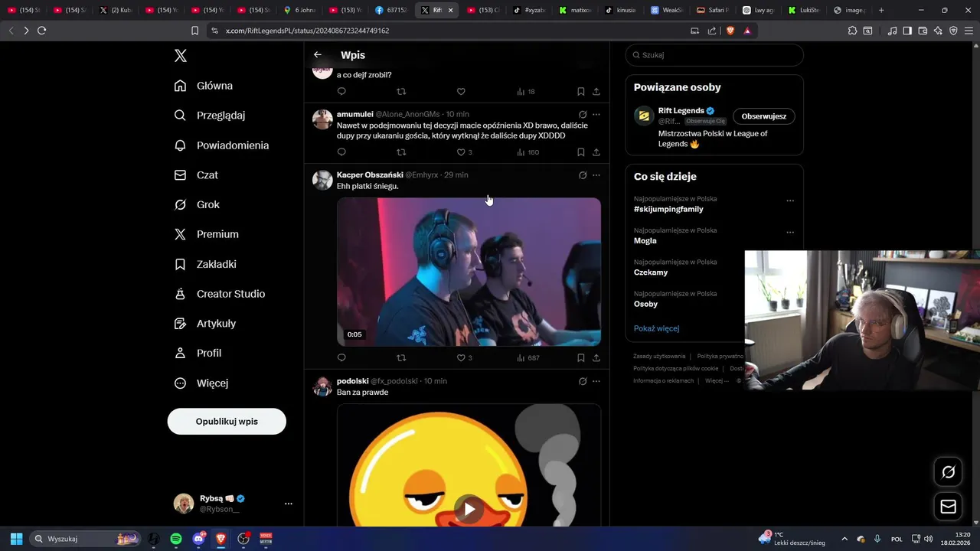Open Creator Studio
The width and height of the screenshot is (980, 551).
(x=220, y=294)
